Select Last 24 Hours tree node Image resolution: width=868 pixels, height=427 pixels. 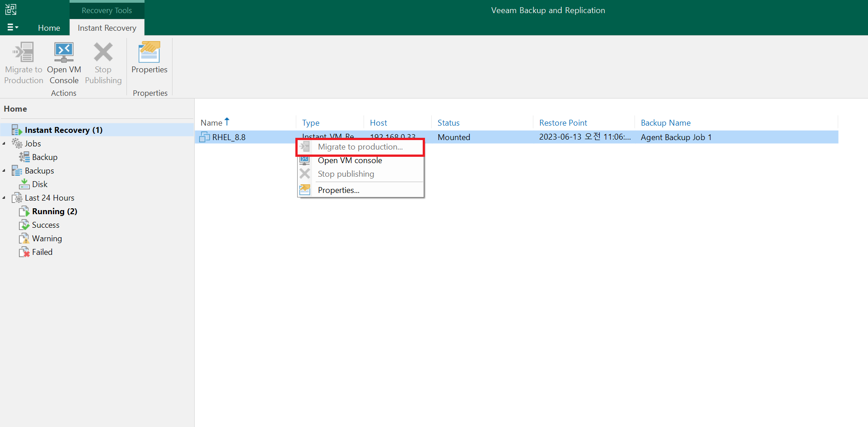pyautogui.click(x=50, y=198)
